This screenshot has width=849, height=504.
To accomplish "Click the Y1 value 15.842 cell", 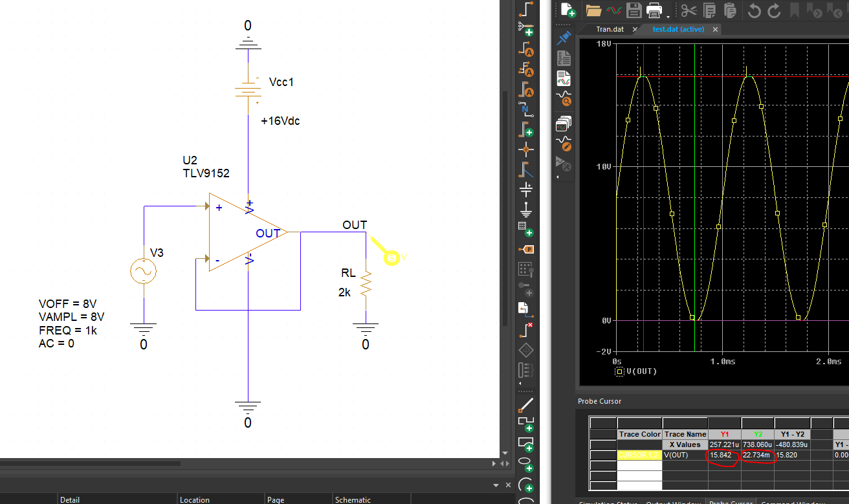I will [724, 455].
